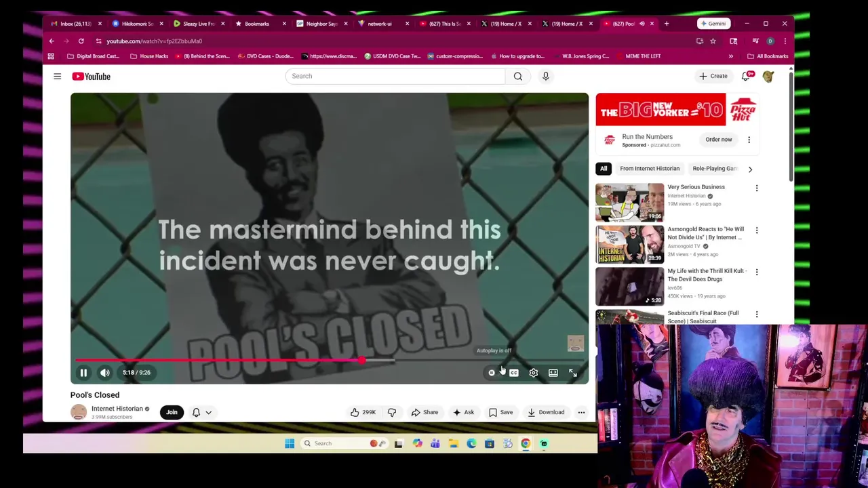Viewport: 868px width, 488px height.
Task: Open the Internet Historian channel name
Action: point(117,409)
